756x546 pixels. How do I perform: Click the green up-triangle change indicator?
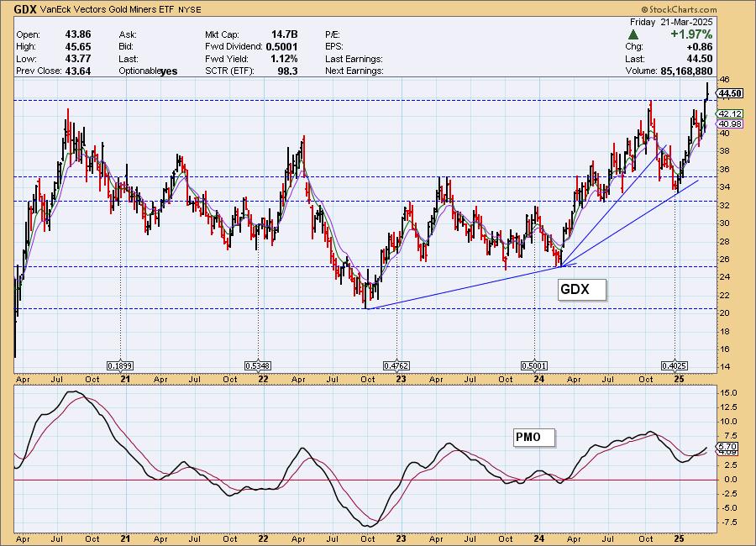pyautogui.click(x=633, y=34)
